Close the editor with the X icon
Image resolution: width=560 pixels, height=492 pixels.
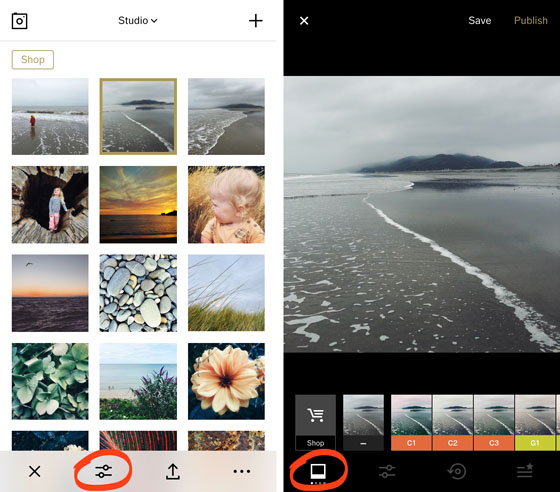point(304,21)
